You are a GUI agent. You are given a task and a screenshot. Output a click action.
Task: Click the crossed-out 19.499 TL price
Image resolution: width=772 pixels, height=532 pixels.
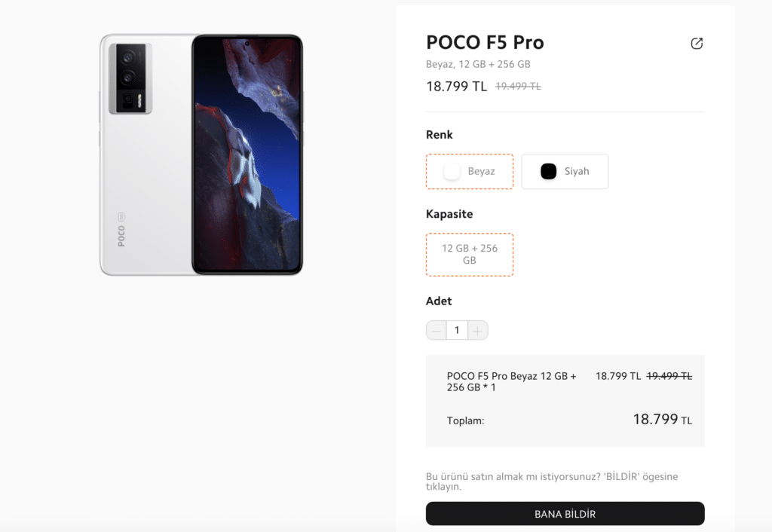[x=517, y=86]
